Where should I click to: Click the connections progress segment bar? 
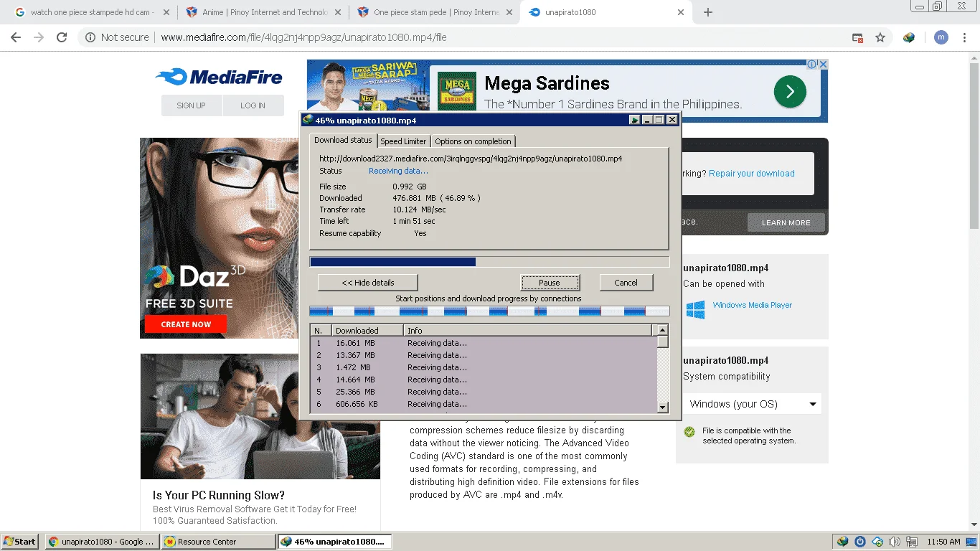click(489, 311)
